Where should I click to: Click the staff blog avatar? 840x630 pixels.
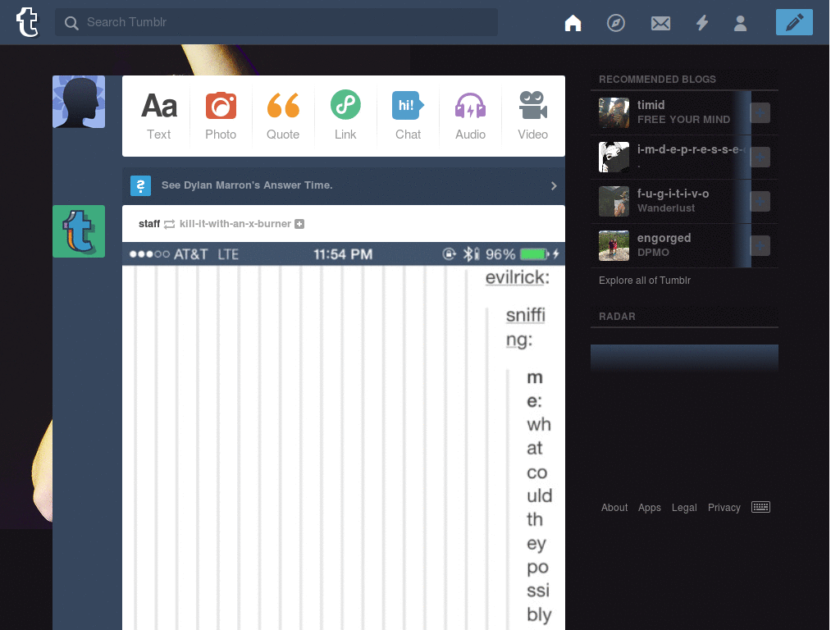coord(79,231)
